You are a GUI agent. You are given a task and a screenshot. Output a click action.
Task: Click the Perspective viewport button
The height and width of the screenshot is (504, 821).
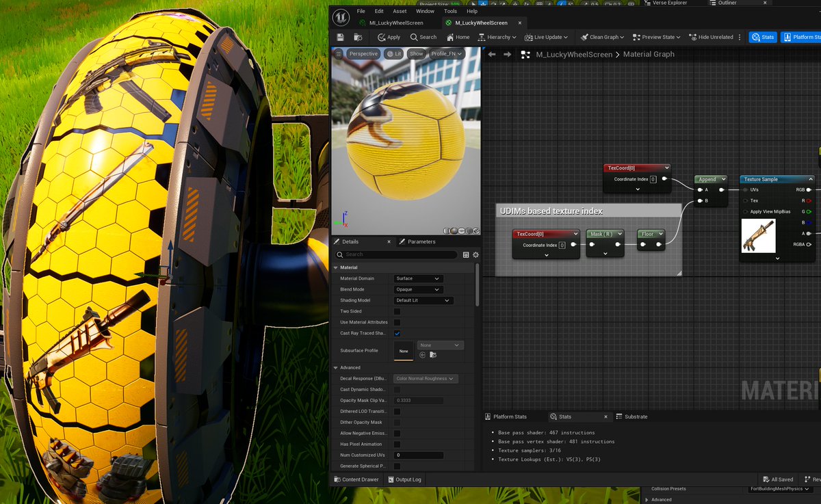click(363, 53)
